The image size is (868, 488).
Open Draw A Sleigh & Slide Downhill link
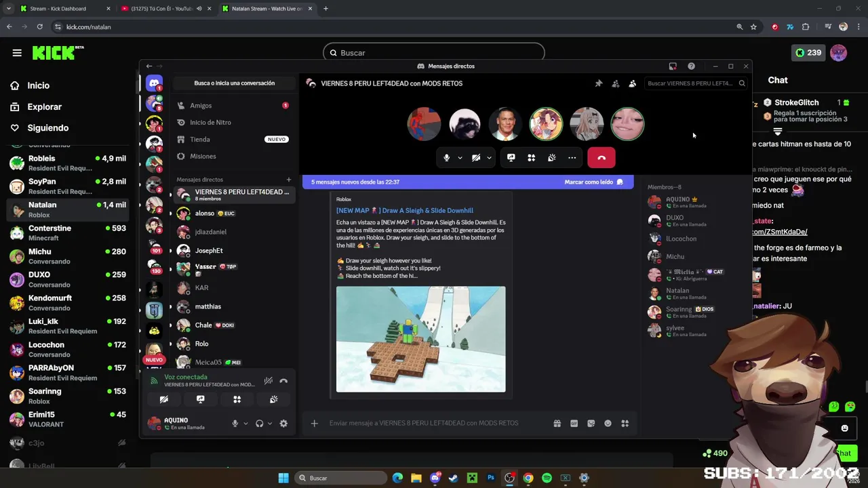405,211
